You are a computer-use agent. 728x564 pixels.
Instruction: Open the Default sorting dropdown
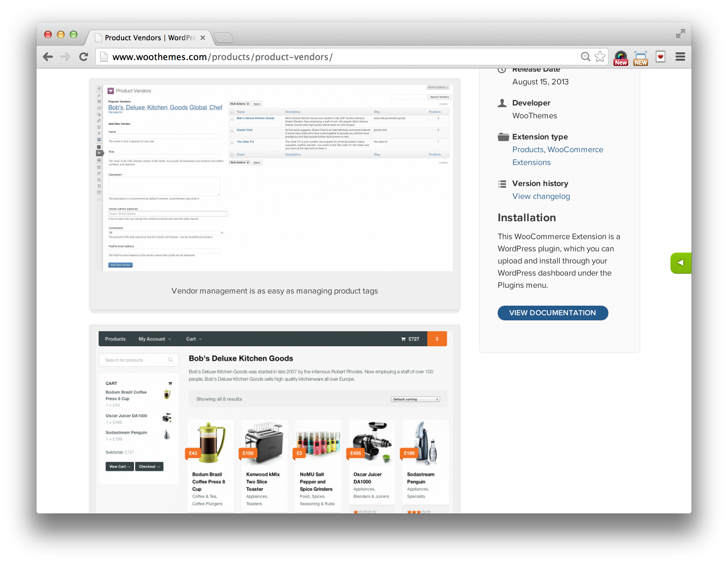point(415,399)
